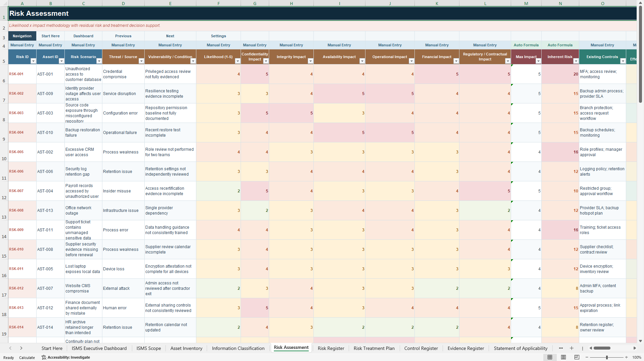The height and width of the screenshot is (361, 644).
Task: Click vertical scrollbar down arrow
Action: [x=640, y=341]
